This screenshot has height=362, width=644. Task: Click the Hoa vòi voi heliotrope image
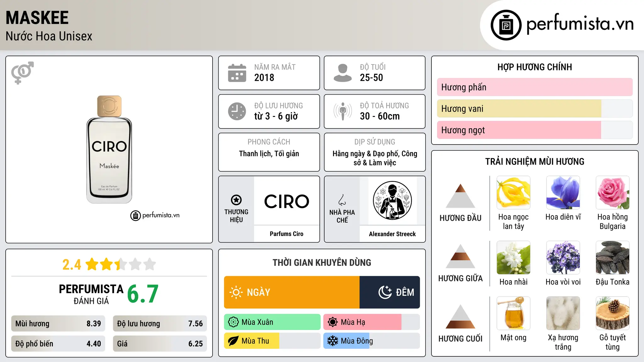(563, 258)
